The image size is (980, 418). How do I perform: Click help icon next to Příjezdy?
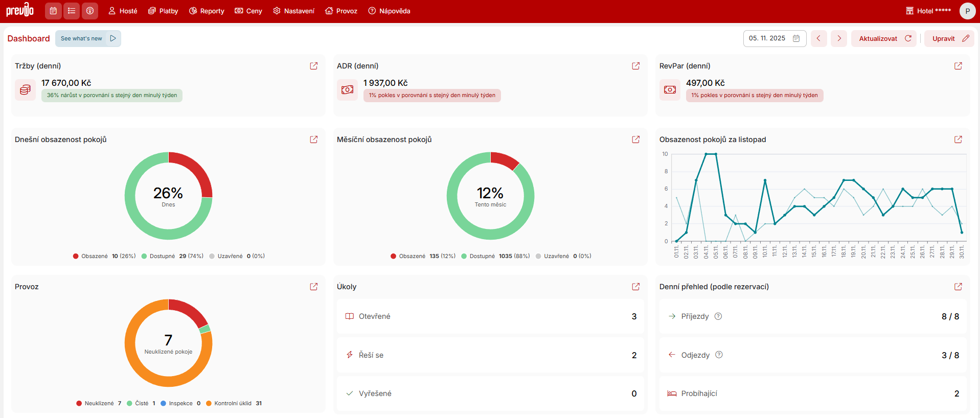click(718, 316)
